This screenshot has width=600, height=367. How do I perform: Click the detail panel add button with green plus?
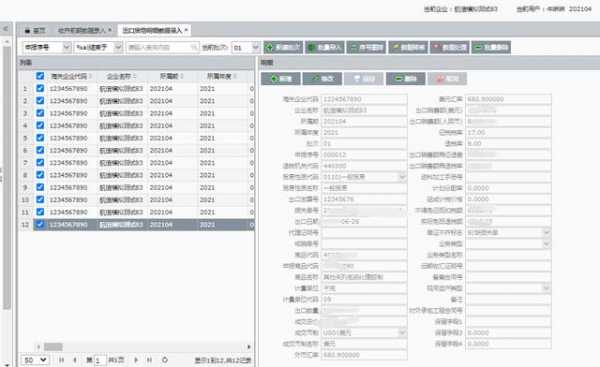tap(280, 78)
